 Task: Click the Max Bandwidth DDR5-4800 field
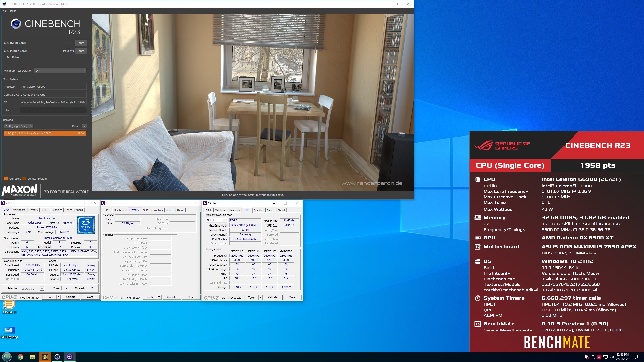pyautogui.click(x=245, y=225)
